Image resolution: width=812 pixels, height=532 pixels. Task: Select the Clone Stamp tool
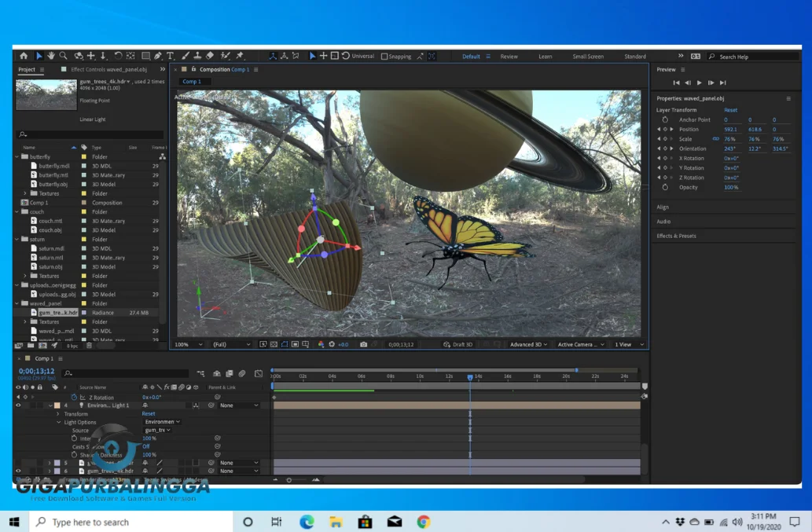point(197,56)
